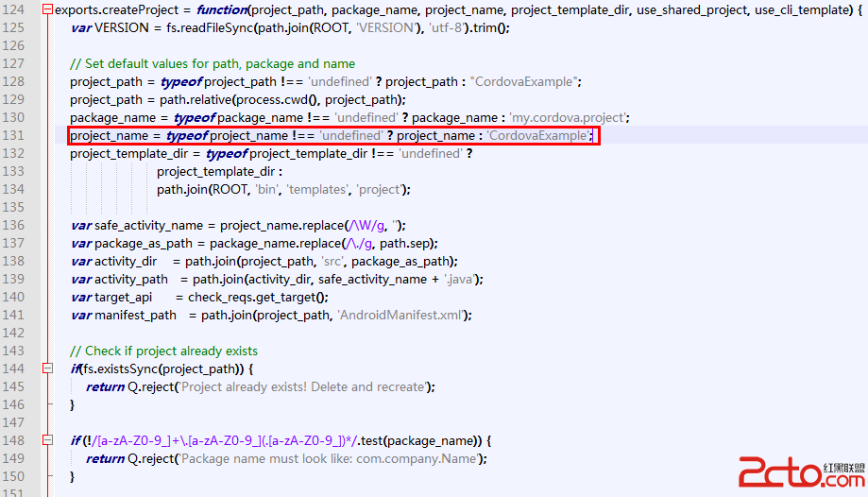Click the 'src' string on line 138
This screenshot has height=497, width=868.
pos(332,261)
